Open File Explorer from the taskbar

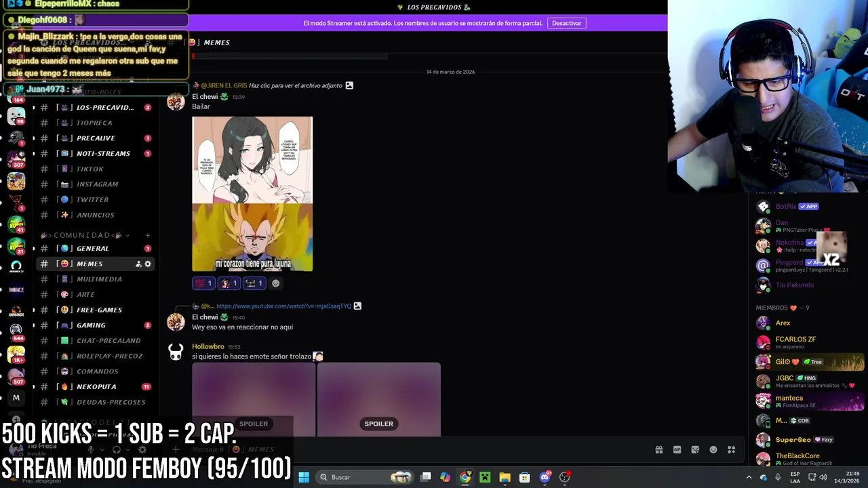tap(505, 477)
